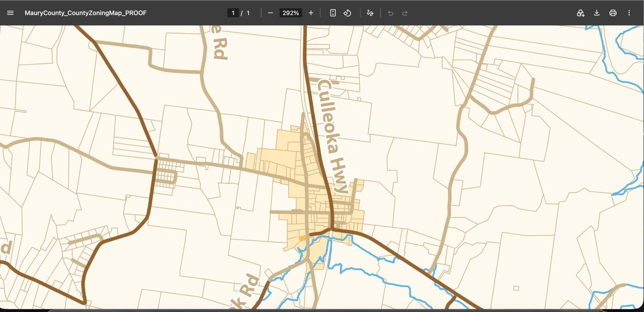Redo the last annotation

405,13
